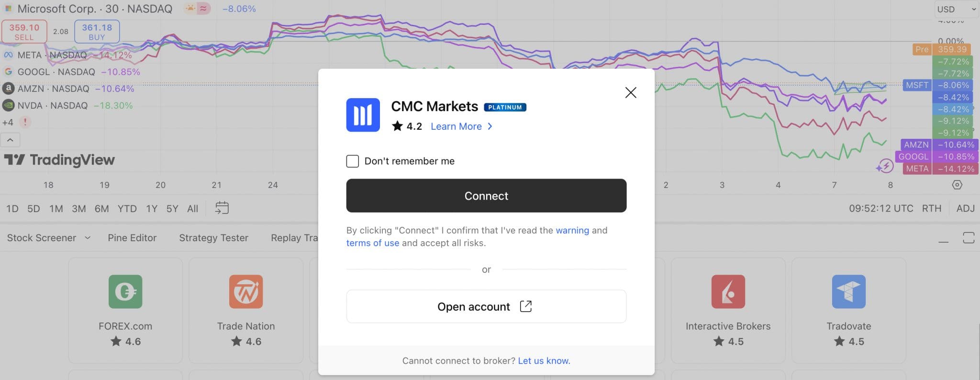Viewport: 980px width, 380px height.
Task: Click the lightning replay icon on chart
Action: click(x=885, y=166)
